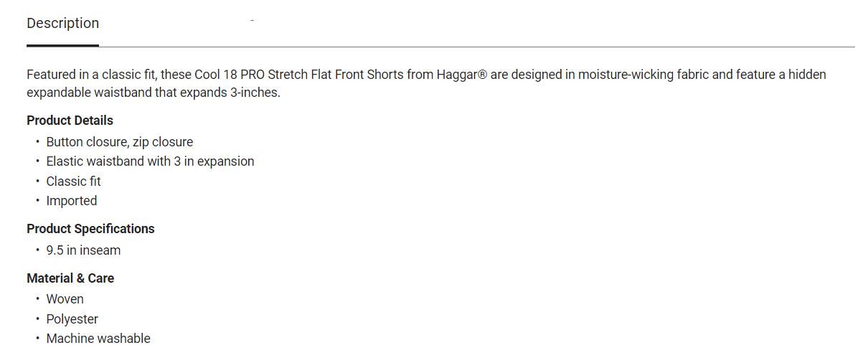Image resolution: width=868 pixels, height=363 pixels.
Task: Click the dark underline beneath Description tab
Action: [62, 45]
